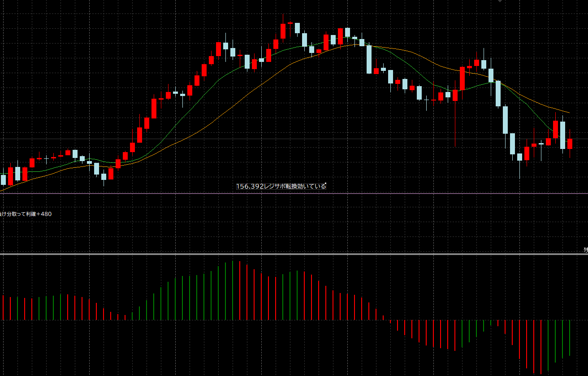Viewport: 588px width, 376px height.
Task: Select the thin gray current-price horizontal line
Action: 269,139
